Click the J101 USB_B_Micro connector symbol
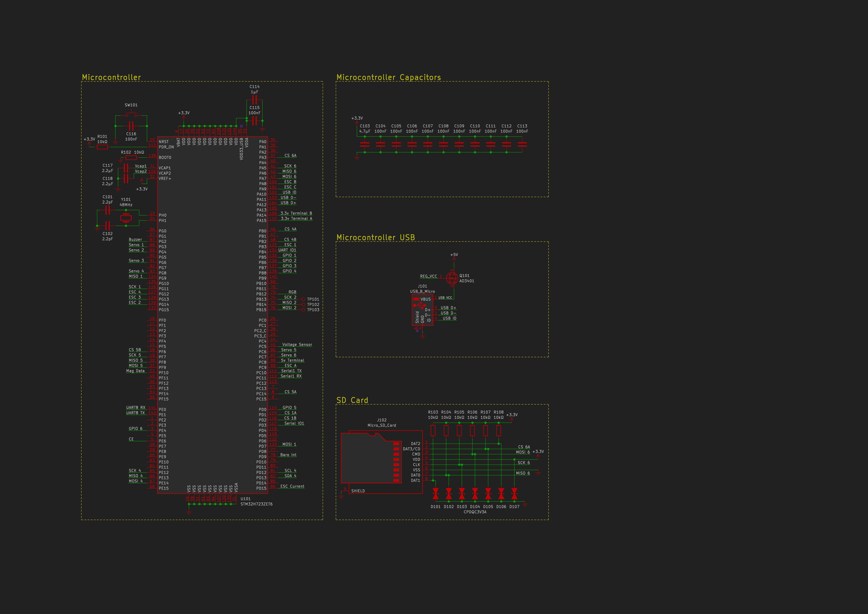The width and height of the screenshot is (868, 614). click(x=422, y=310)
